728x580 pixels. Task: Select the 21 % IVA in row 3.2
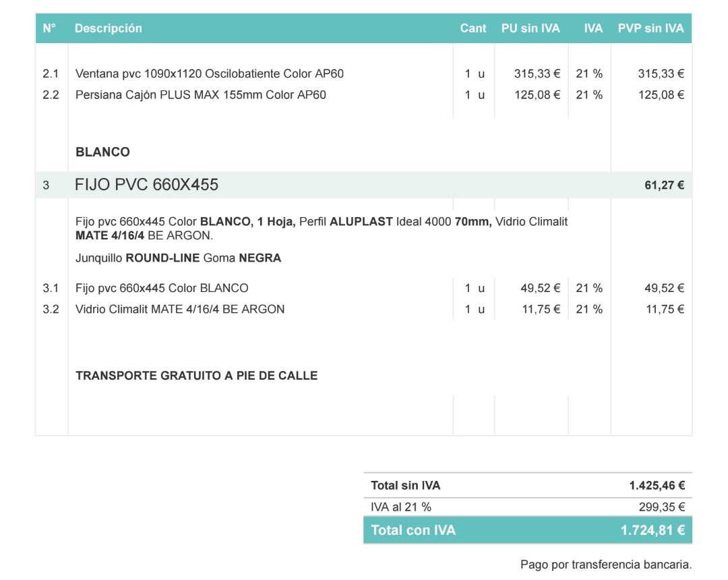pos(589,310)
